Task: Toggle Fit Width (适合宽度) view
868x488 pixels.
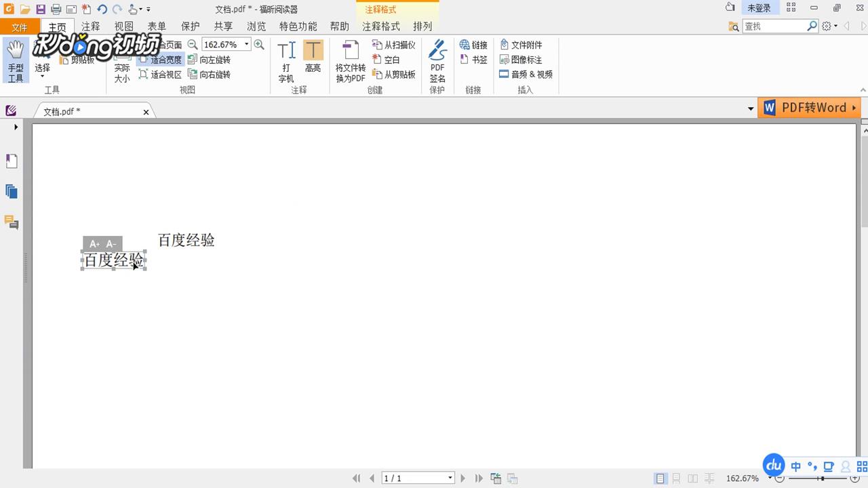Action: tap(161, 60)
